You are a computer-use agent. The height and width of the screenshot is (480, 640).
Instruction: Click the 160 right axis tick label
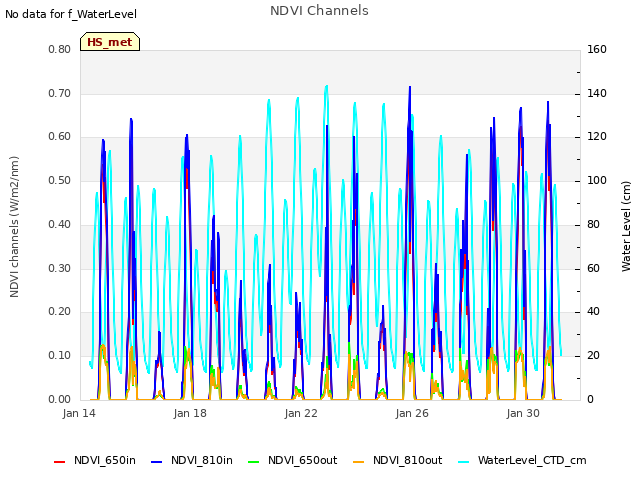coord(597,50)
